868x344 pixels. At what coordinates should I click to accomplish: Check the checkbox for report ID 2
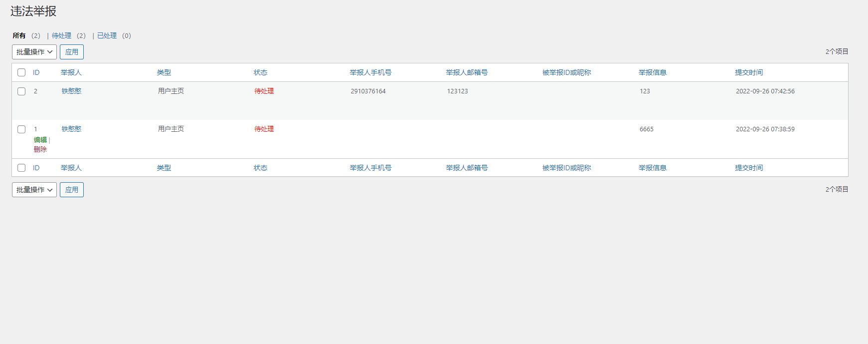(x=21, y=91)
